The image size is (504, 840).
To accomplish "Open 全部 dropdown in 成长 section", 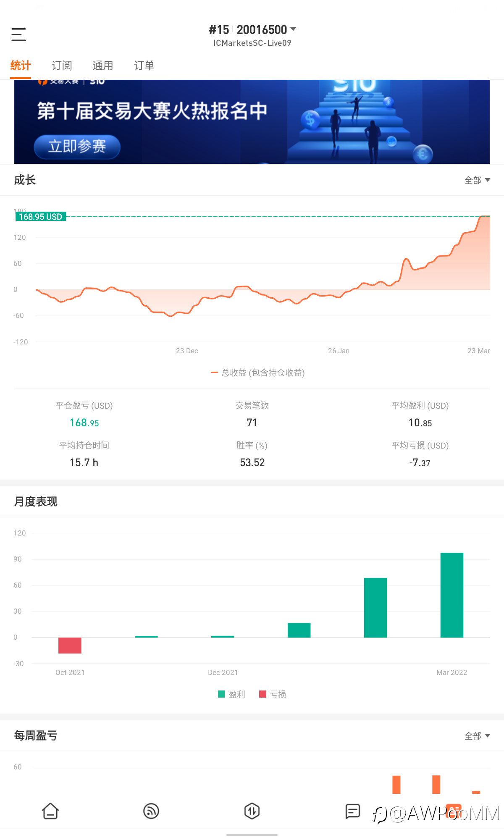I will tap(477, 180).
